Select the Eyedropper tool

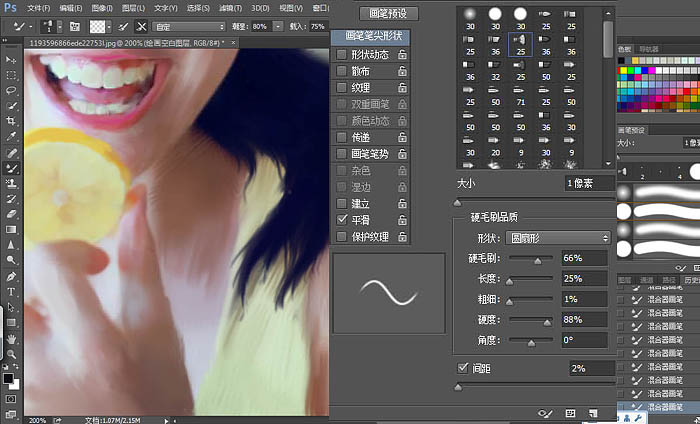[x=11, y=136]
